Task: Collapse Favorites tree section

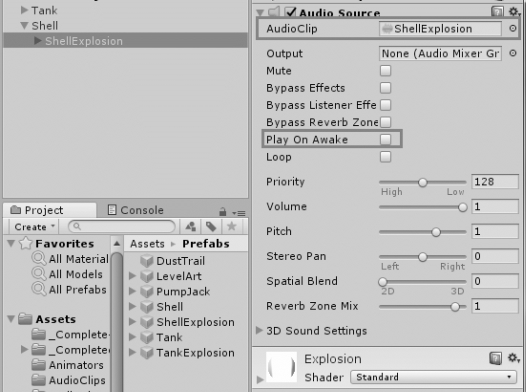Action: click(11, 243)
